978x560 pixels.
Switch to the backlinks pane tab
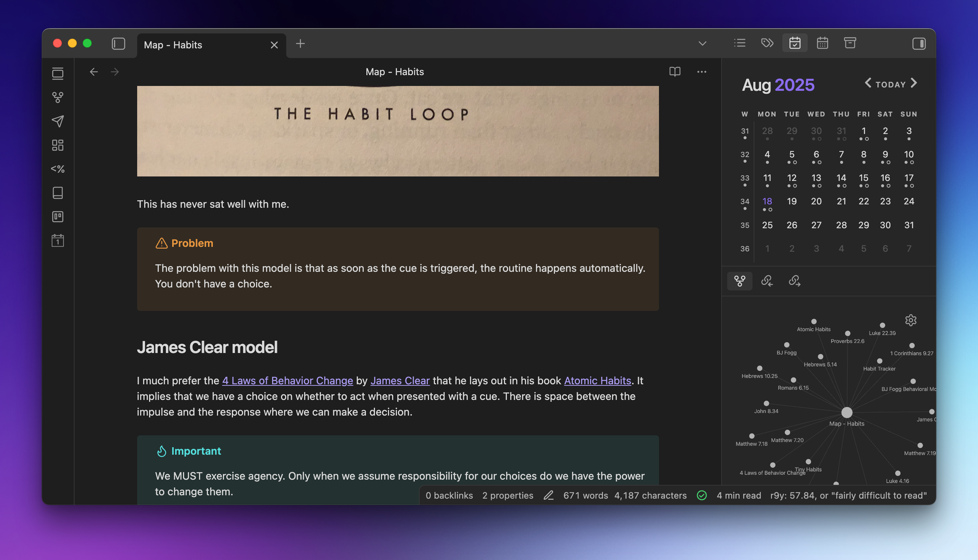[767, 281]
